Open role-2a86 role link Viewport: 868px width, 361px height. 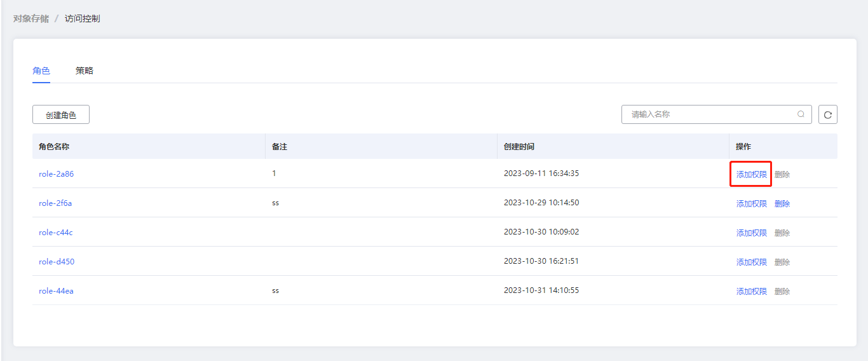[x=56, y=174]
